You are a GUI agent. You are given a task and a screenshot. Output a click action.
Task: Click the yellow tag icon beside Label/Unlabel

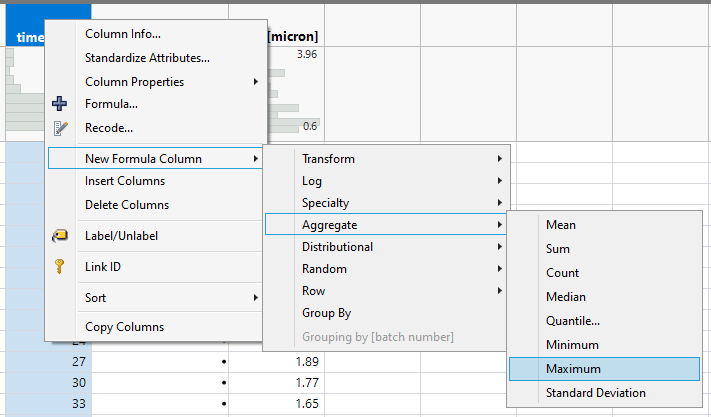point(60,236)
